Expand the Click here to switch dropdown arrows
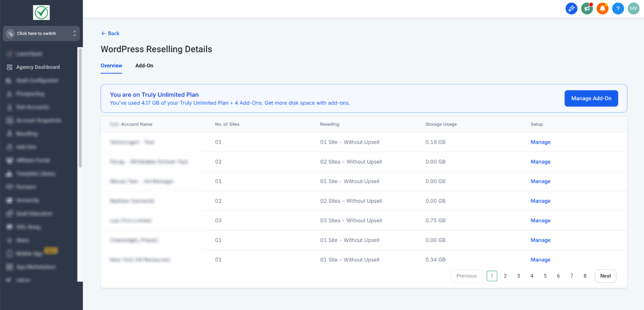 tap(74, 34)
